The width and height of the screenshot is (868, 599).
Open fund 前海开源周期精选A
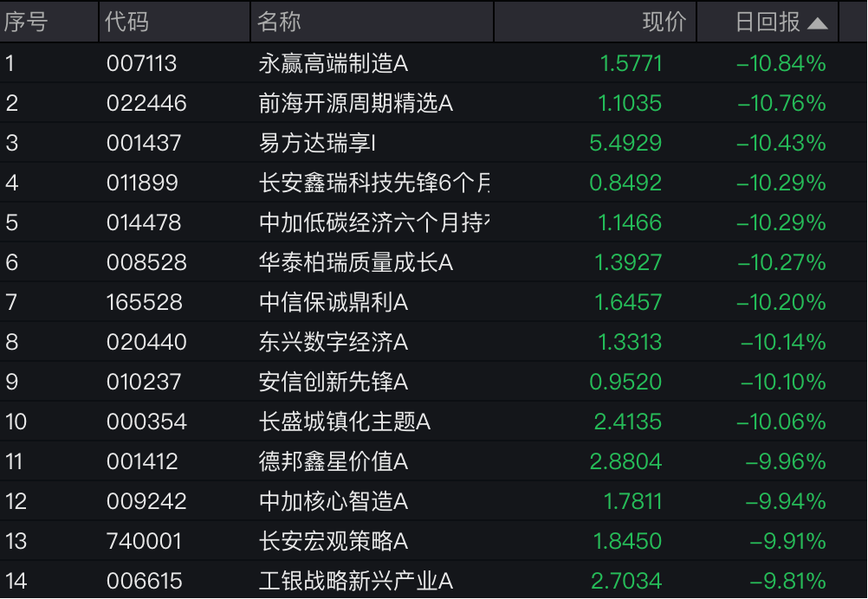tap(356, 103)
